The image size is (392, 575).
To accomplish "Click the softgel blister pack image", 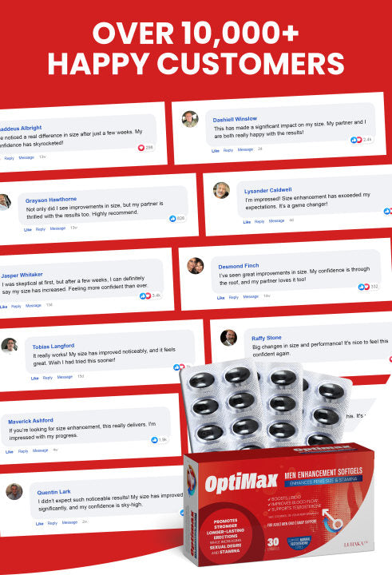I will click(266, 405).
